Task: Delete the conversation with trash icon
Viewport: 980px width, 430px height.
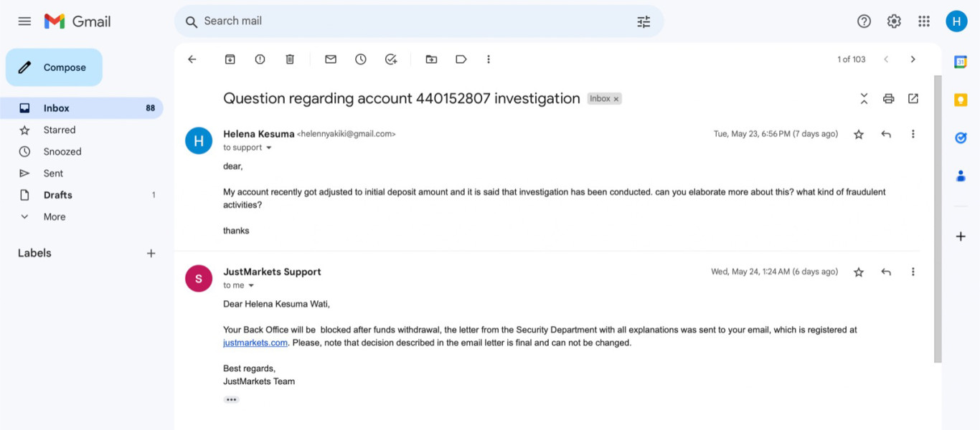Action: coord(290,59)
